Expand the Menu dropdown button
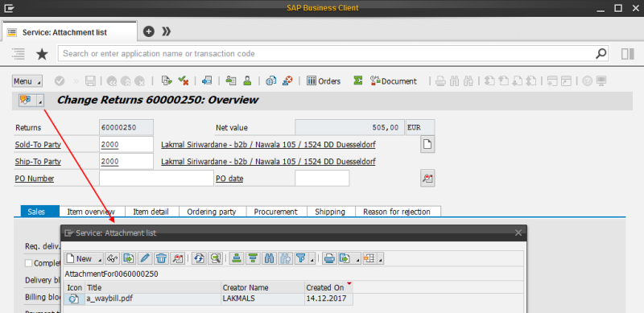This screenshot has height=313, width=644. tap(27, 81)
